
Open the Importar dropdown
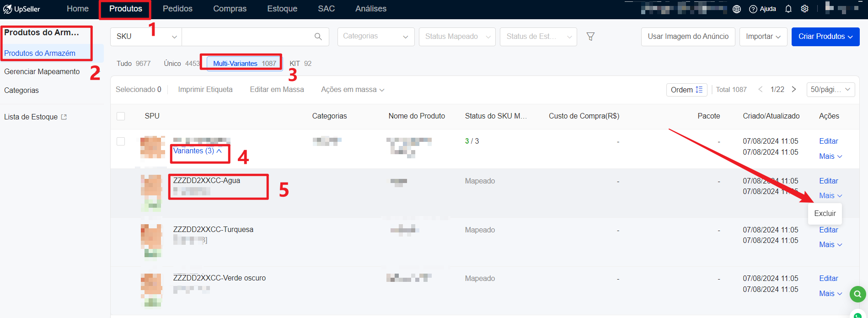pos(763,37)
